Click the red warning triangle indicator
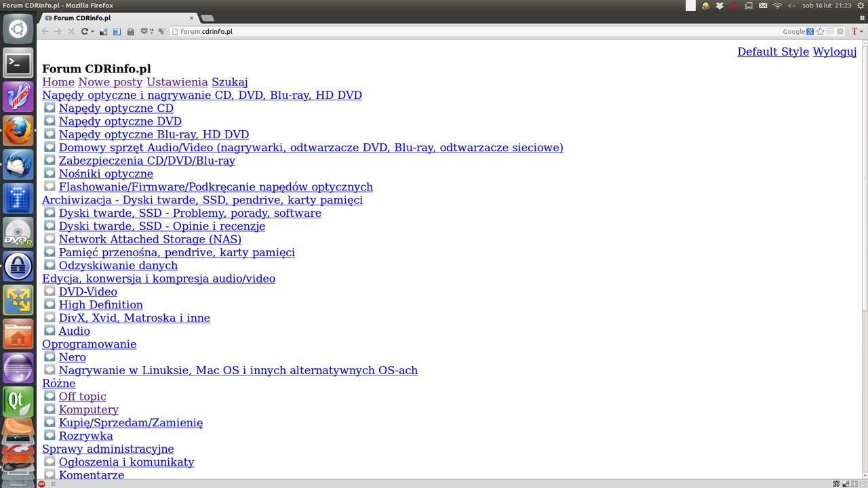Viewport: 868px width, 488px height. pos(734,5)
